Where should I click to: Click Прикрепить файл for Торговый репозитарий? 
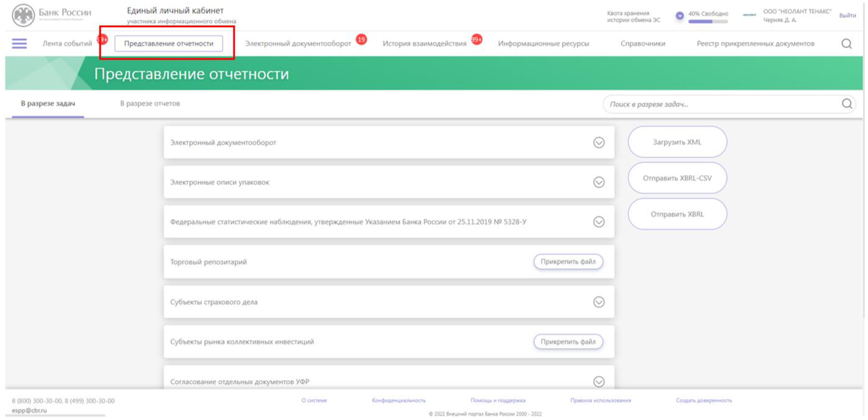[x=568, y=262]
